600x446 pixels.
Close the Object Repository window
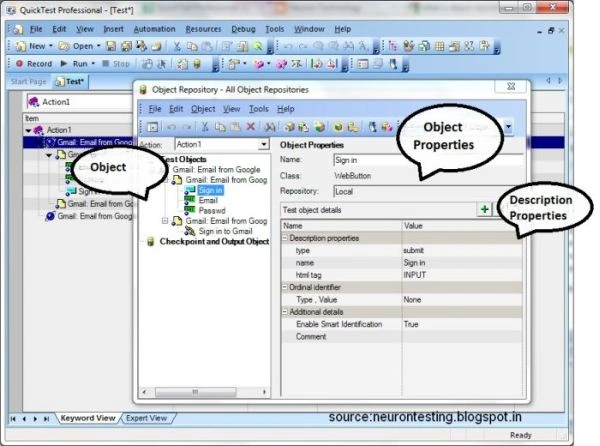(511, 86)
